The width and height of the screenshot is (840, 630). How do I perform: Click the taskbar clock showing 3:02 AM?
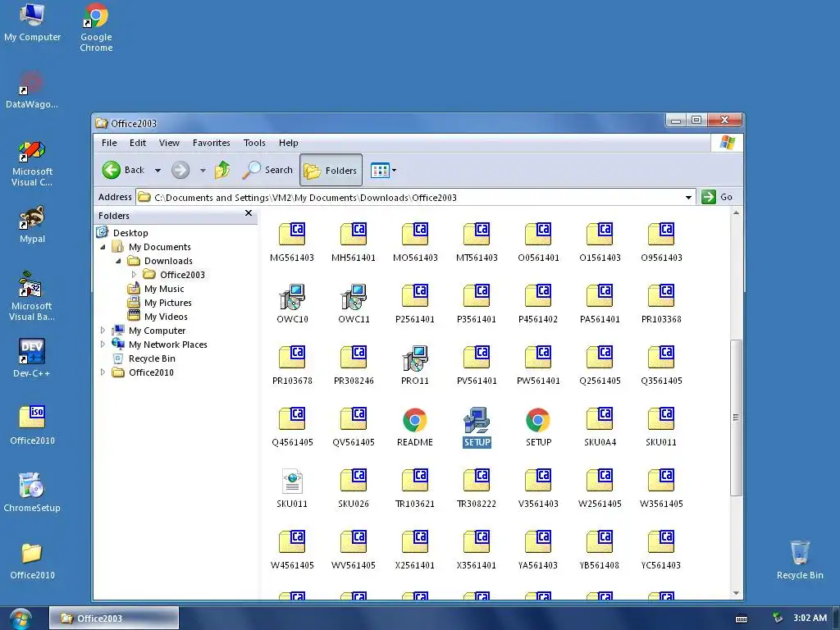click(810, 619)
